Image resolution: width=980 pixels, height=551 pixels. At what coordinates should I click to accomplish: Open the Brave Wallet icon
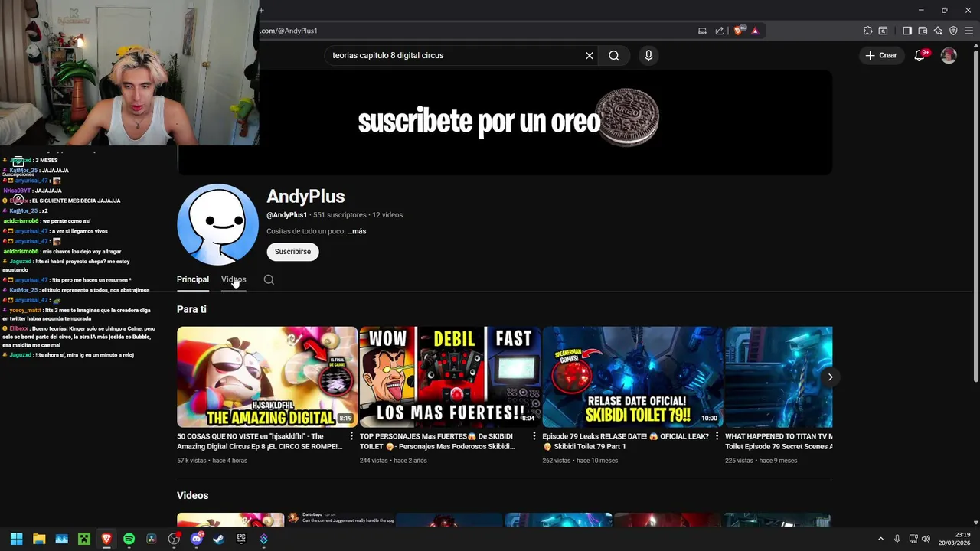[x=923, y=31]
